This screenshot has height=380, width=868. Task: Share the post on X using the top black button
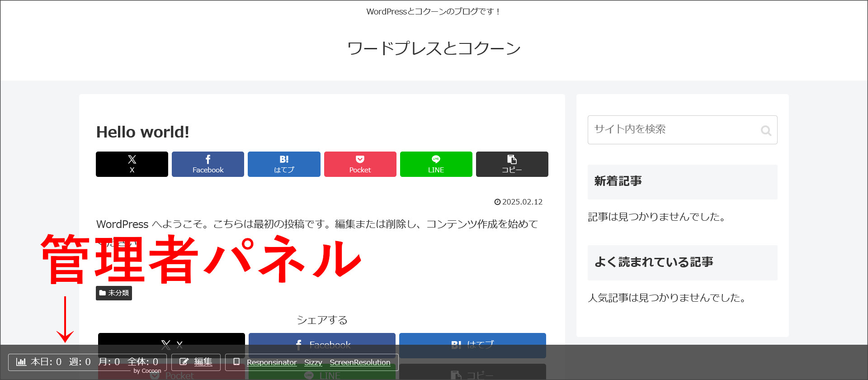pyautogui.click(x=132, y=164)
